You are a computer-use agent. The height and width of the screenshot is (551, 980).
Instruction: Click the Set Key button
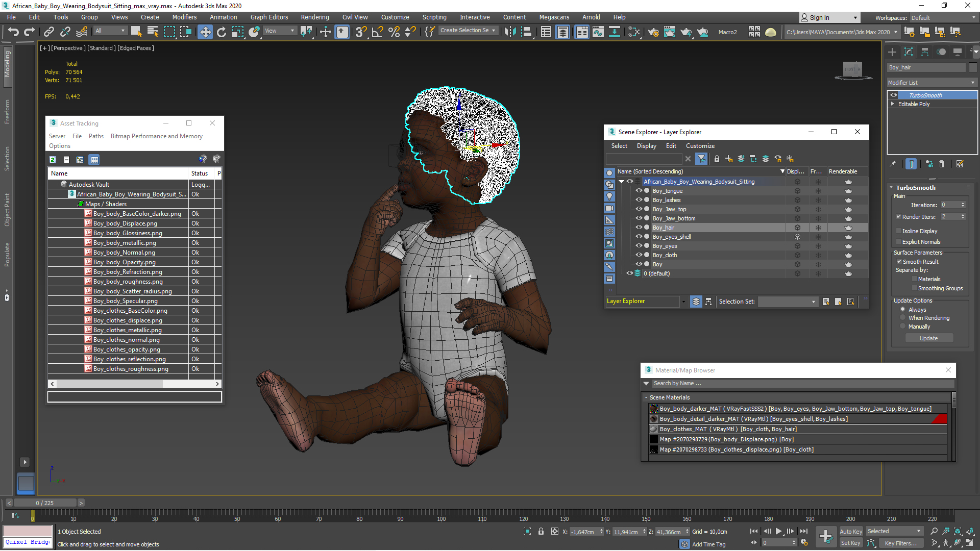(851, 543)
